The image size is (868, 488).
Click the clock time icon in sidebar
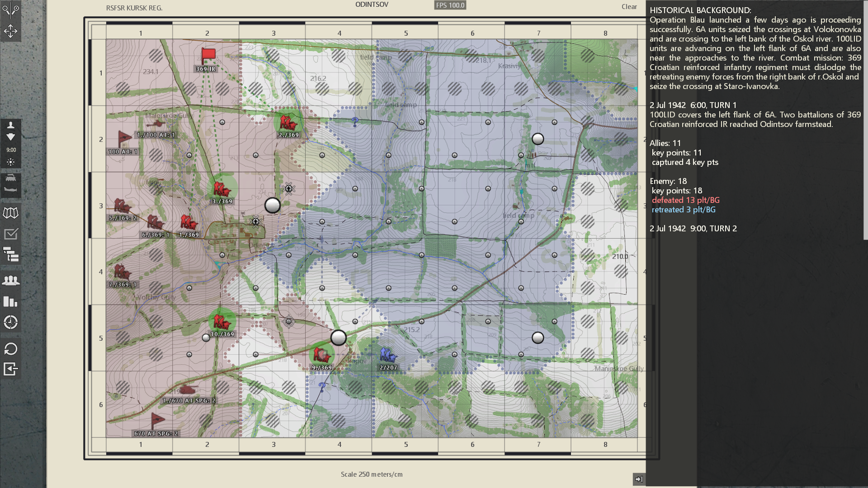point(10,322)
